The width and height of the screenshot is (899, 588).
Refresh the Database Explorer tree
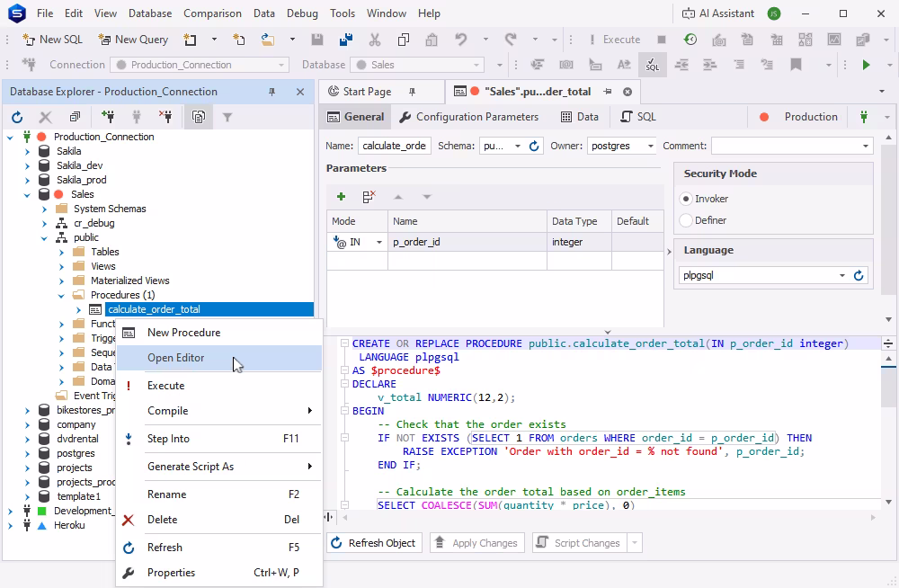click(x=17, y=118)
